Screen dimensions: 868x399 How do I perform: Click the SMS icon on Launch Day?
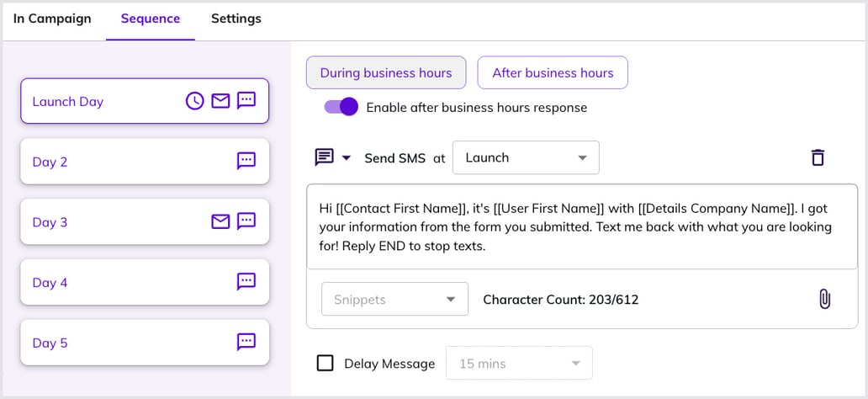246,101
